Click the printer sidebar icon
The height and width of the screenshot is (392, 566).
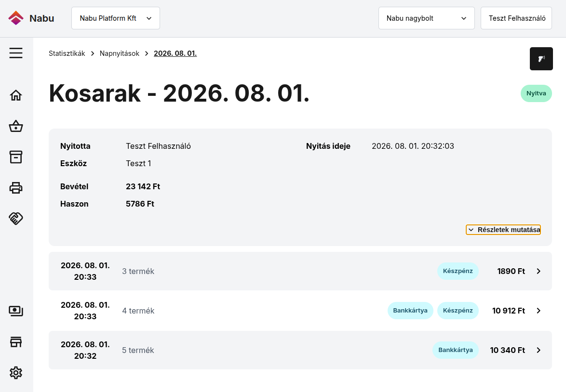click(x=16, y=187)
